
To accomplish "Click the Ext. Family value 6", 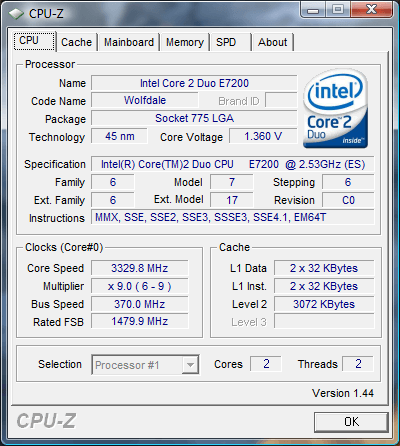I will coord(113,200).
